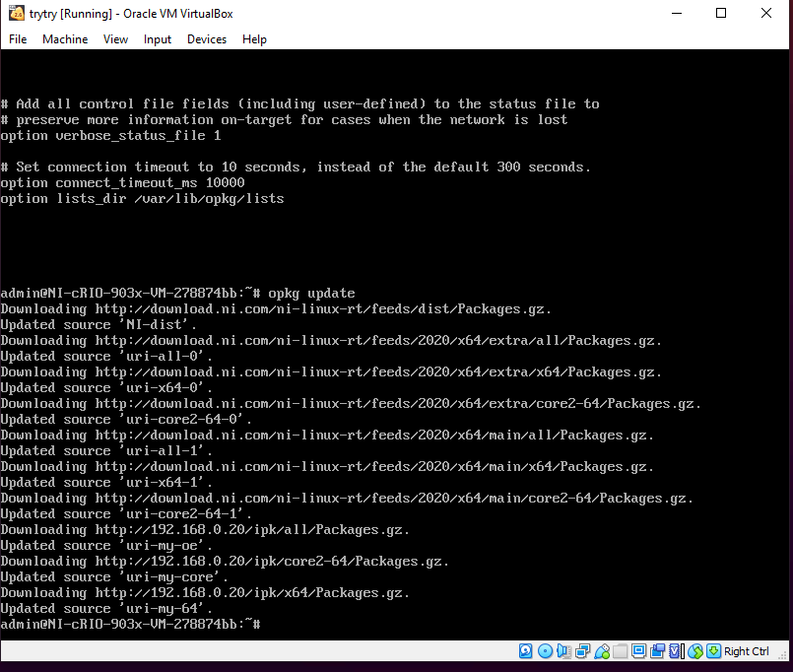
Task: Click the recording status indicator
Action: click(x=657, y=651)
